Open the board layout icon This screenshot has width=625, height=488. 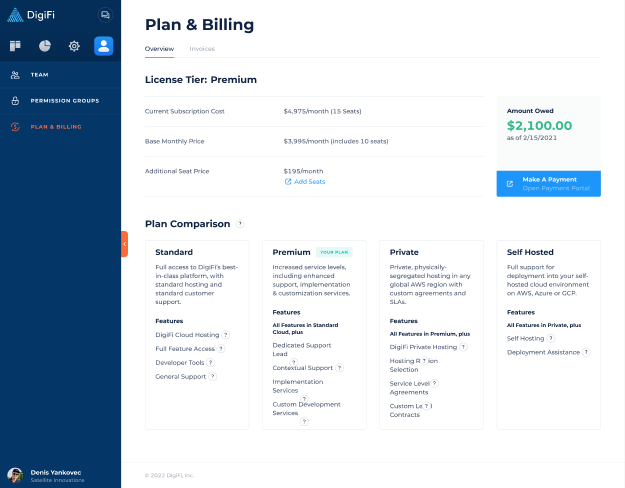pyautogui.click(x=15, y=46)
